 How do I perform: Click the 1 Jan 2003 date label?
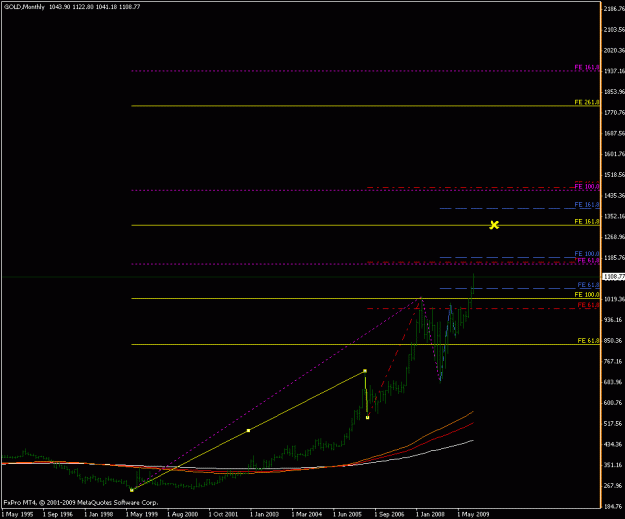click(x=265, y=514)
